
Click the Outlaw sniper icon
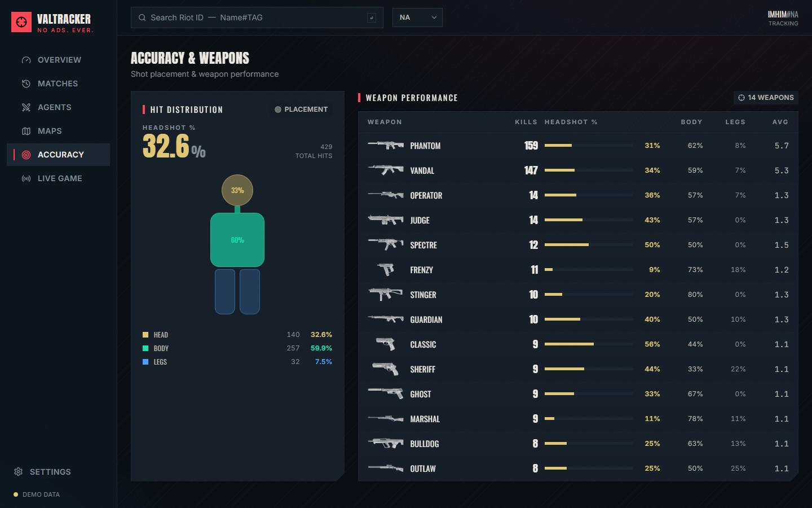pos(386,468)
